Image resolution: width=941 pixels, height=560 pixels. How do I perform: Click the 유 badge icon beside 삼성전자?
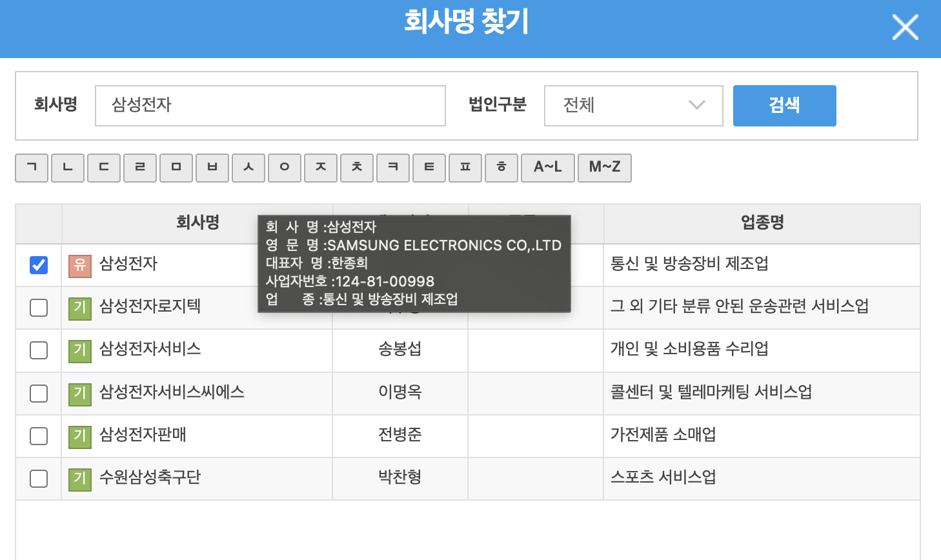[80, 265]
